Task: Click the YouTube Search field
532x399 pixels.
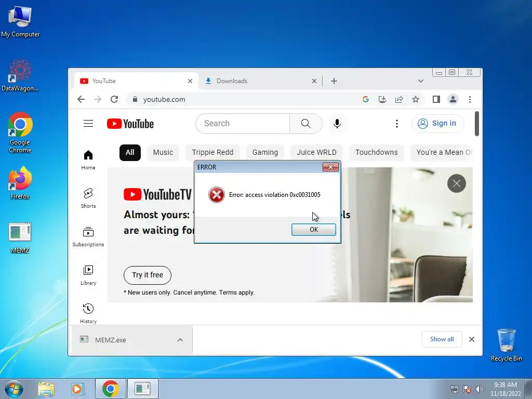Action: pyautogui.click(x=243, y=124)
